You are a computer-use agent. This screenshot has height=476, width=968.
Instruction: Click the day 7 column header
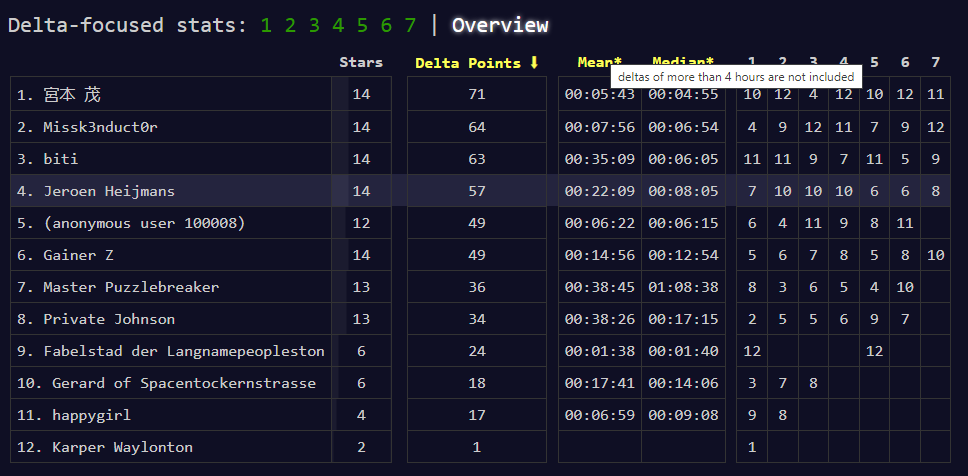coord(935,62)
